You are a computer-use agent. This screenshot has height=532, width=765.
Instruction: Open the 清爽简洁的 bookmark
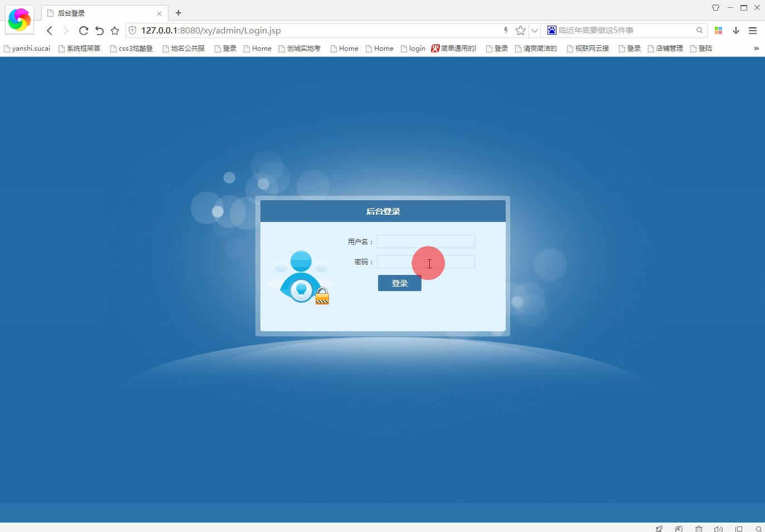click(536, 49)
